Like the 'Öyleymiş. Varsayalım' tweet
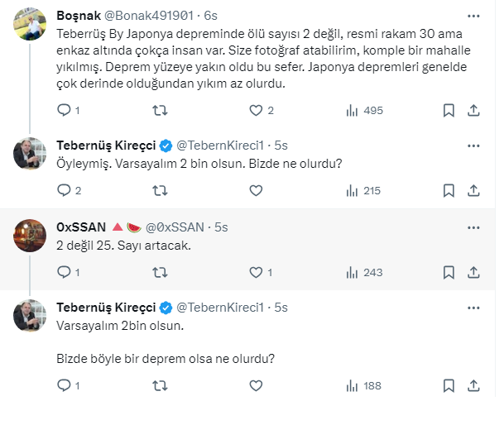 [x=257, y=190]
